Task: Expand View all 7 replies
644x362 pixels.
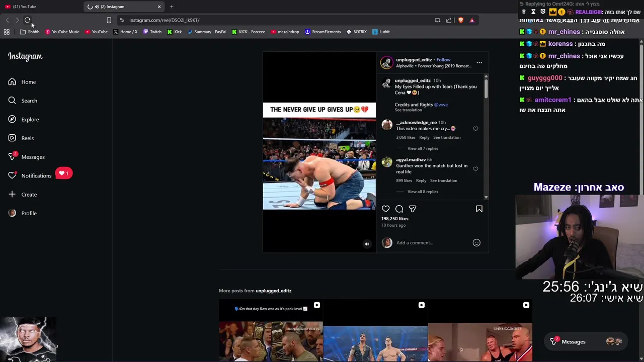Action: click(423, 148)
